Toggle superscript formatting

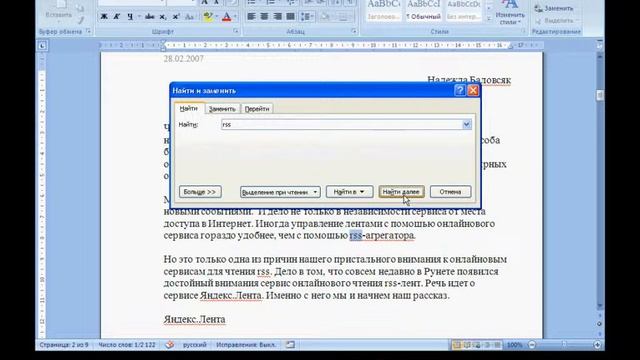[x=176, y=17]
